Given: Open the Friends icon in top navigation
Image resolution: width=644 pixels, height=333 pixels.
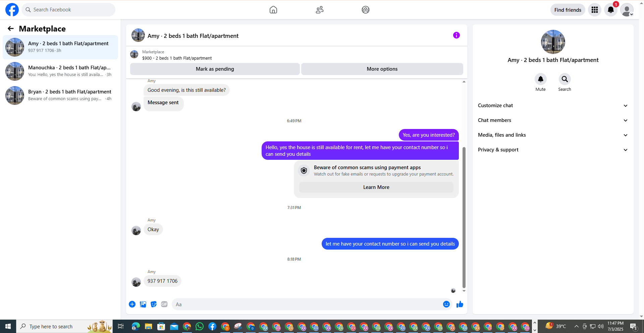Looking at the screenshot, I should pos(320,10).
